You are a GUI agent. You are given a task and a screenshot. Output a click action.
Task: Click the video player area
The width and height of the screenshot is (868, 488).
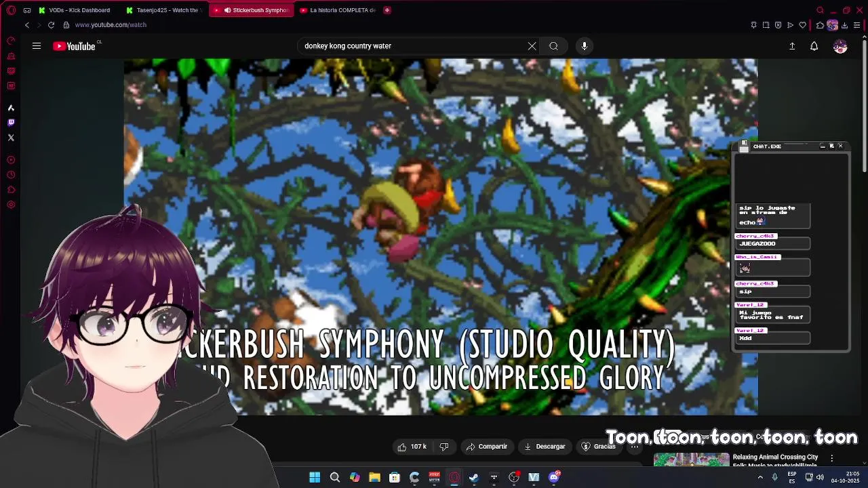pyautogui.click(x=441, y=237)
